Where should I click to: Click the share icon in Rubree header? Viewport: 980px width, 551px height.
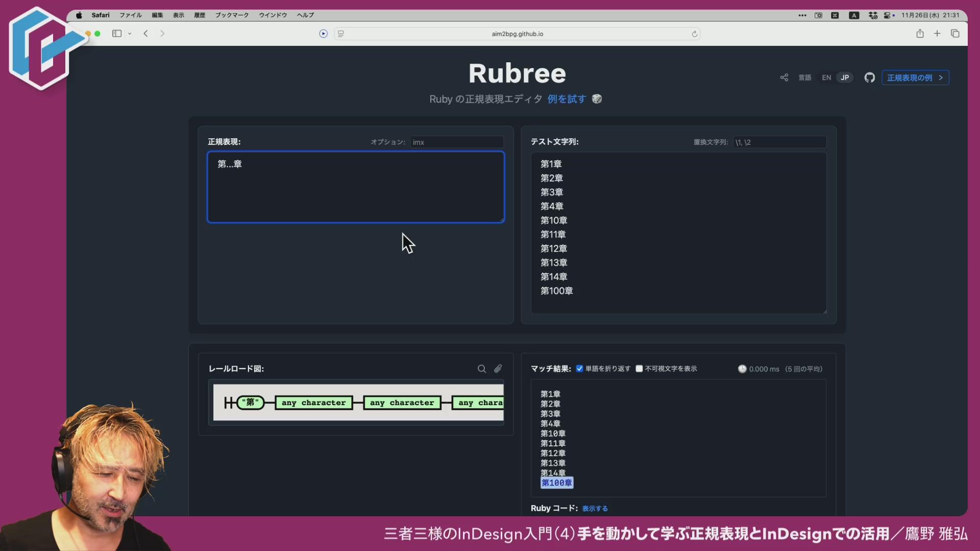tap(784, 78)
